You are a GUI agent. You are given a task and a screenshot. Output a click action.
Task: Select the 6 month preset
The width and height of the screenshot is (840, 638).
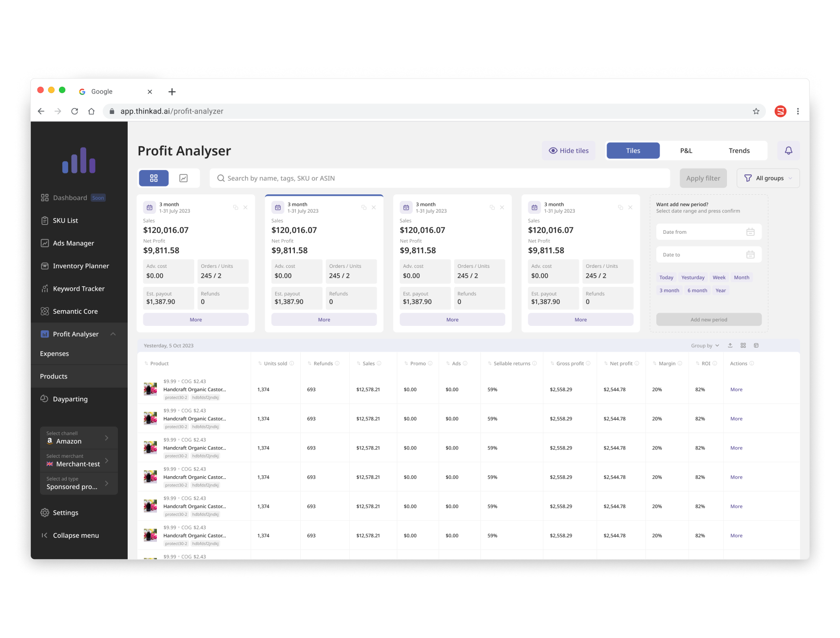697,290
